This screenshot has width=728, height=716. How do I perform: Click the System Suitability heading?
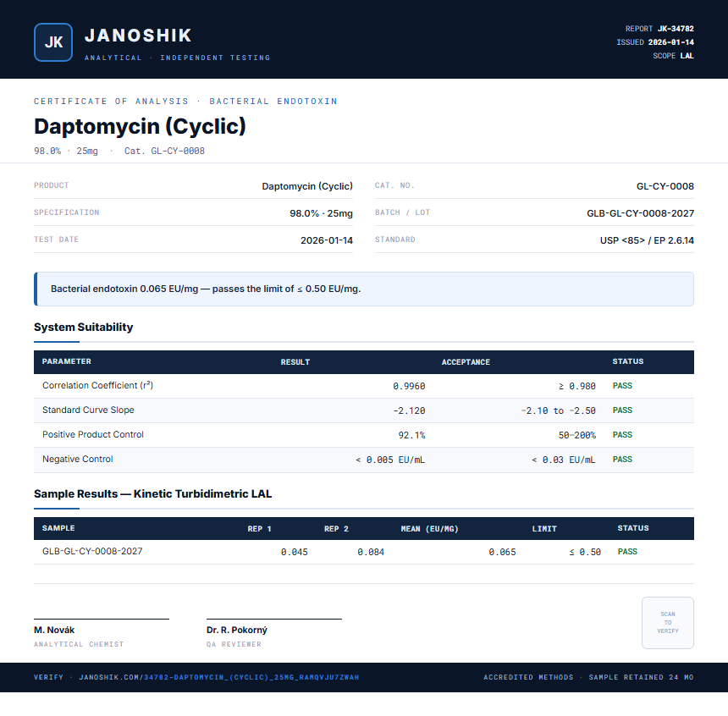84,328
